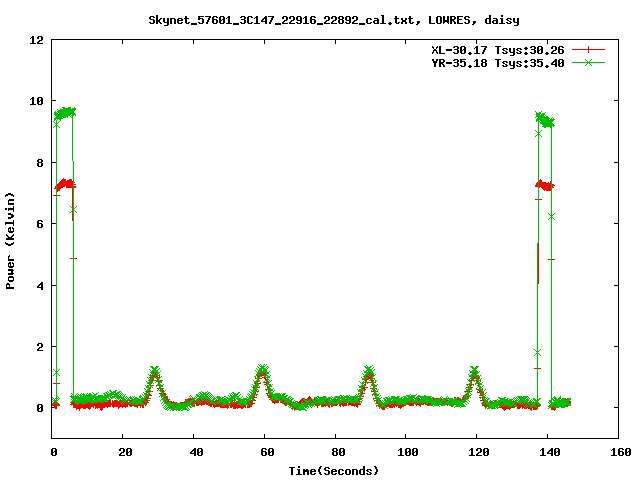Click the x-axis tick label 100
Image resolution: width=640 pixels, height=480 pixels.
(405, 452)
